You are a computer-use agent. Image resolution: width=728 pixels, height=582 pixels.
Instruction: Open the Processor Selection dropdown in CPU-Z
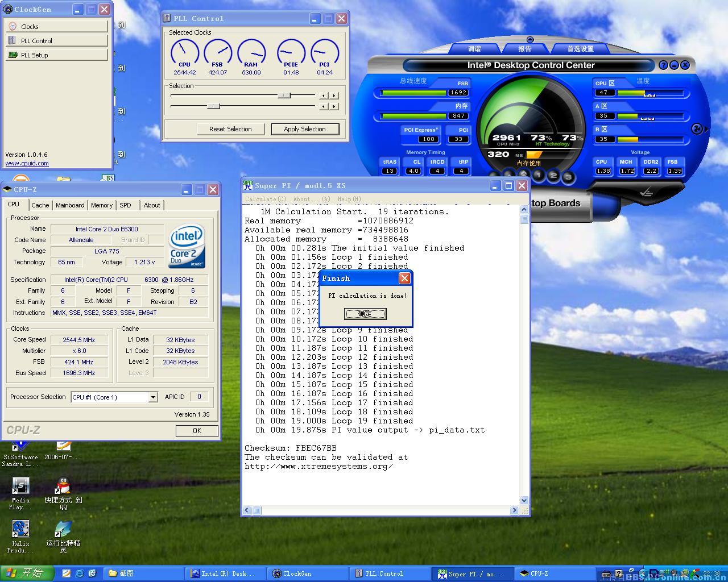pos(153,397)
